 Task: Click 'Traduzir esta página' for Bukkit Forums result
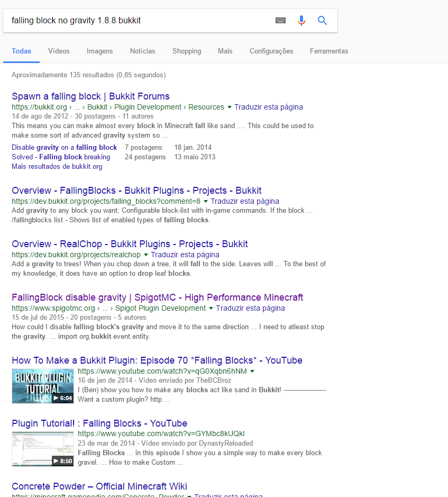click(x=269, y=107)
